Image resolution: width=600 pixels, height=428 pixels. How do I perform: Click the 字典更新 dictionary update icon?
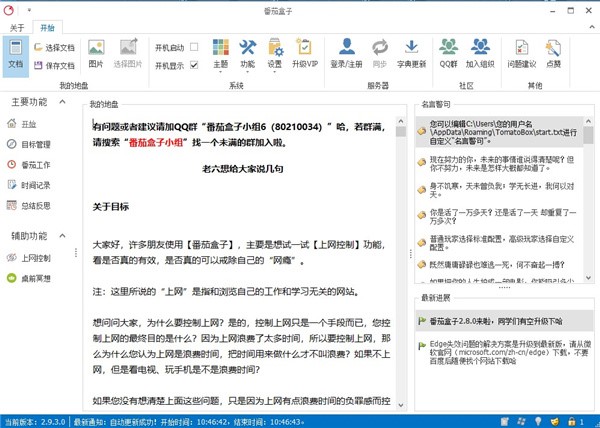(411, 54)
